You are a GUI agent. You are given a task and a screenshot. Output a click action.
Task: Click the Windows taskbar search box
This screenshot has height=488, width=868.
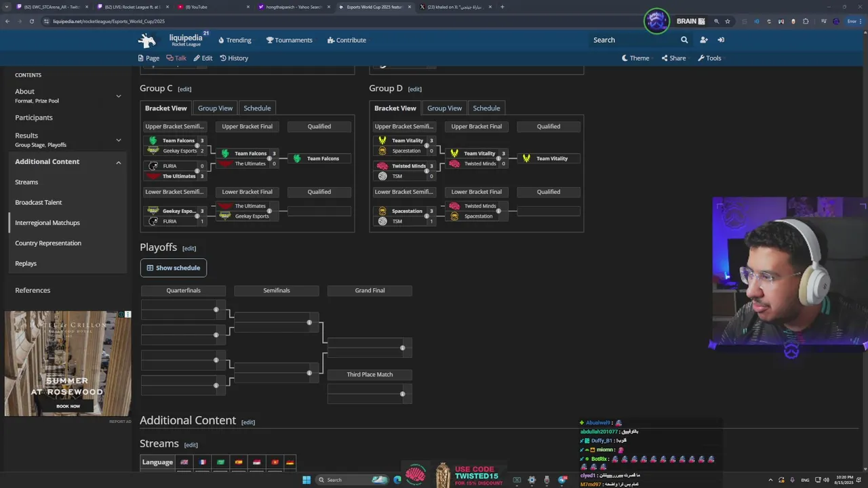(353, 480)
